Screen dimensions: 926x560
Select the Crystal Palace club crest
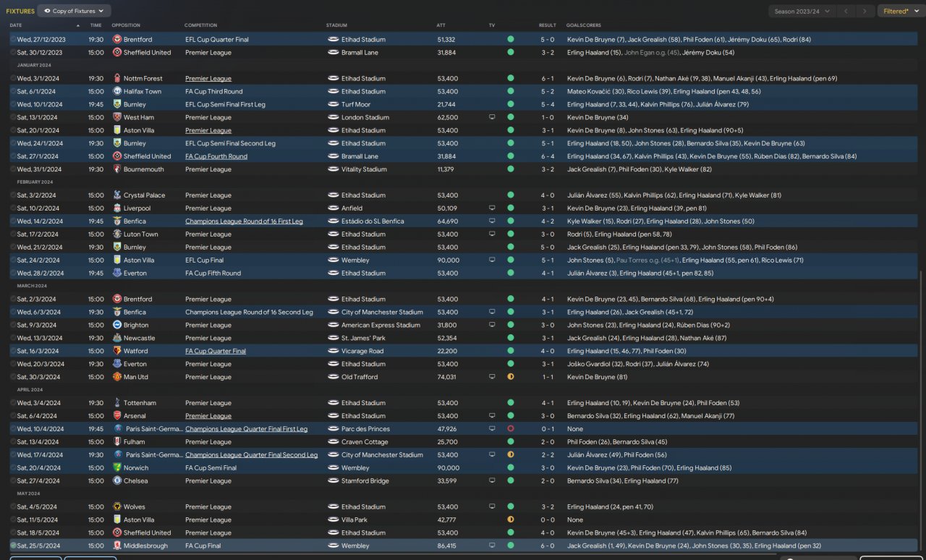[117, 195]
